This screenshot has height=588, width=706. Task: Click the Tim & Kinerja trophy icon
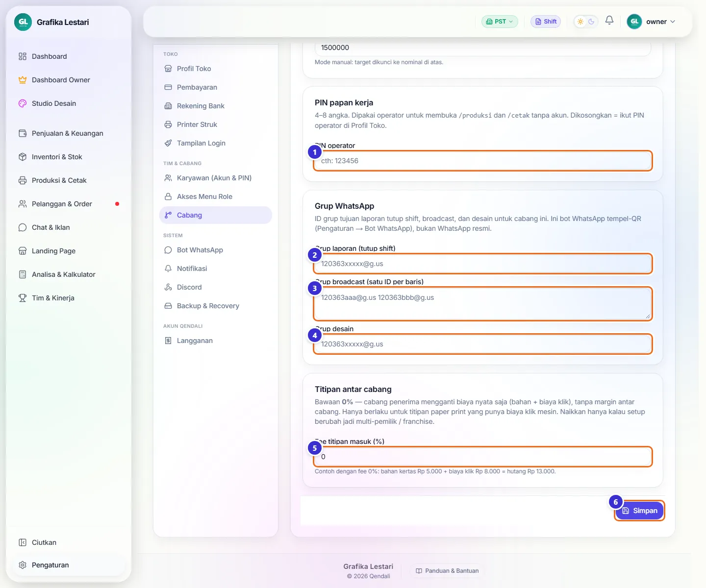coord(23,298)
